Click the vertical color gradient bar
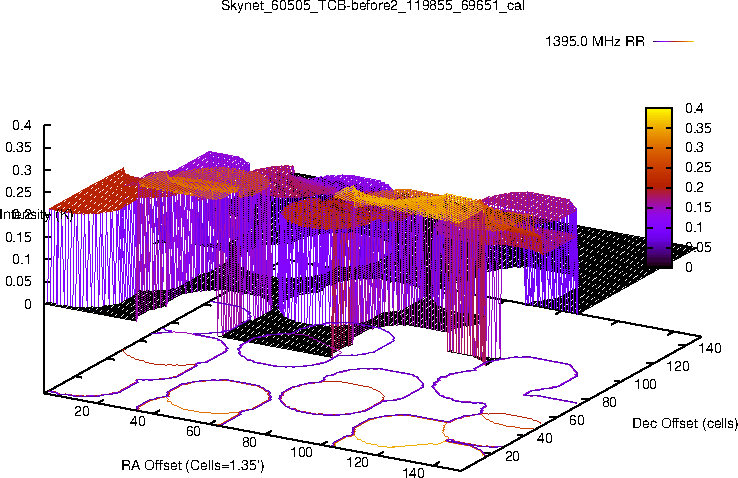The image size is (738, 478). 659,188
